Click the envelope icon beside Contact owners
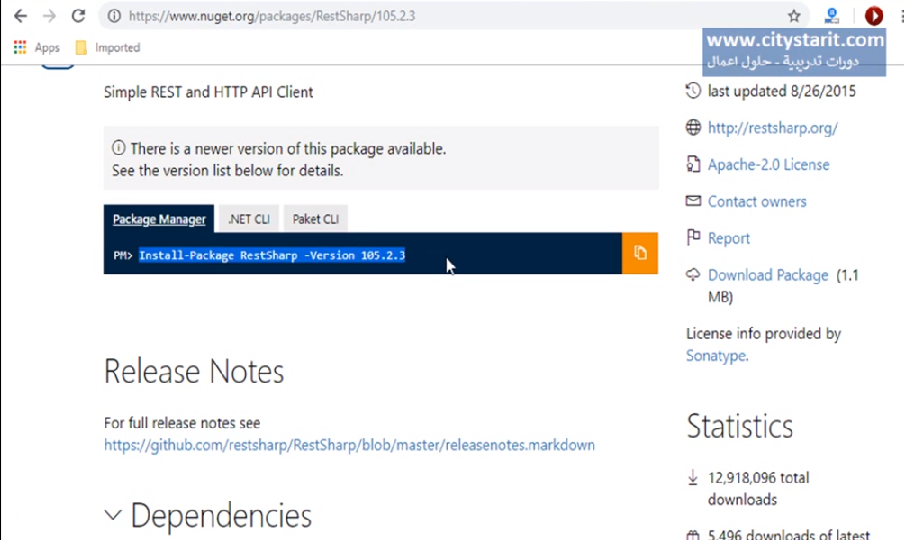 [x=693, y=201]
